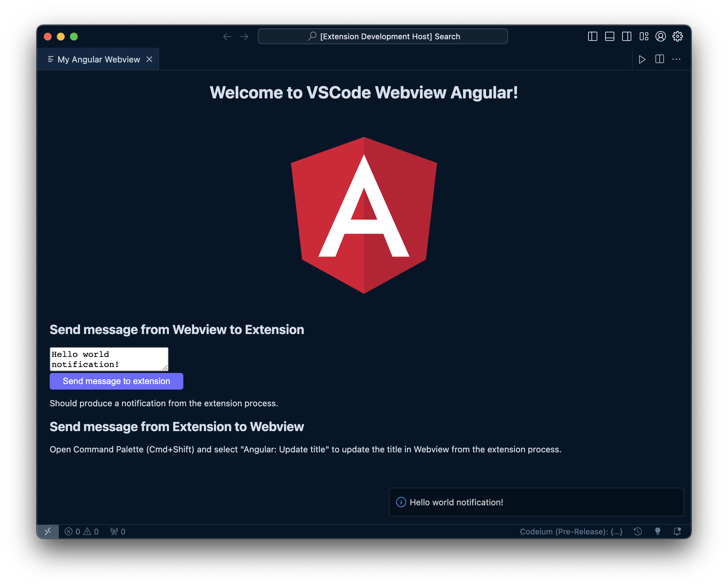Open the Customize Layout icon
Image resolution: width=728 pixels, height=587 pixels.
(x=644, y=37)
